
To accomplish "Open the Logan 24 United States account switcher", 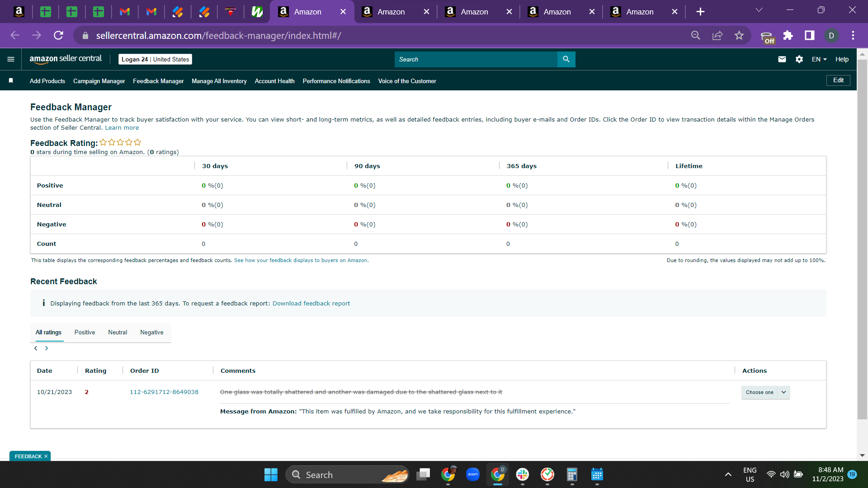I will [155, 59].
